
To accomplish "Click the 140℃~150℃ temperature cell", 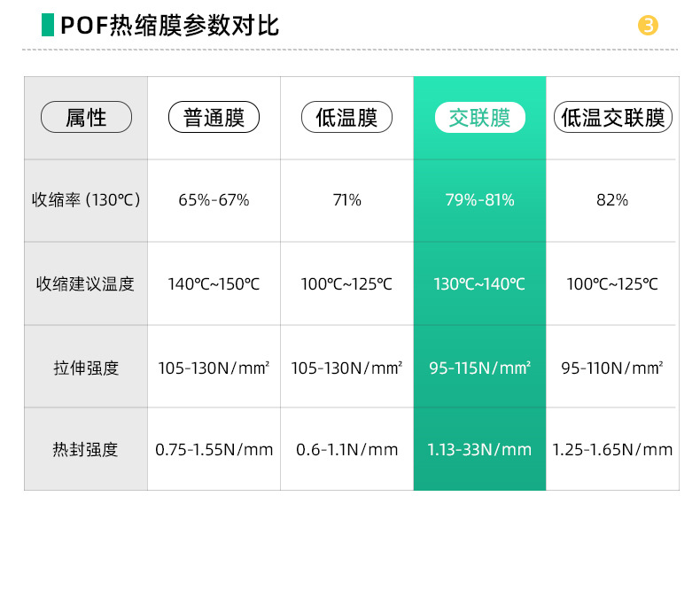I will (x=214, y=284).
